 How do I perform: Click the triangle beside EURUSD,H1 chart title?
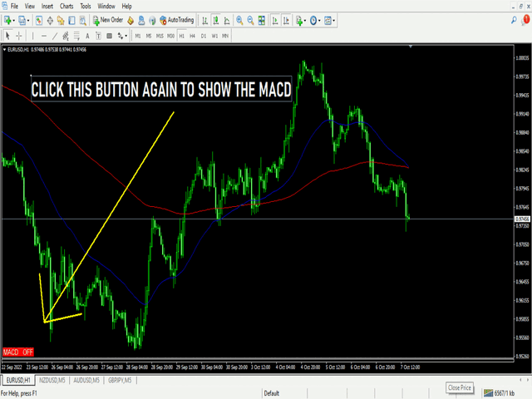4,50
